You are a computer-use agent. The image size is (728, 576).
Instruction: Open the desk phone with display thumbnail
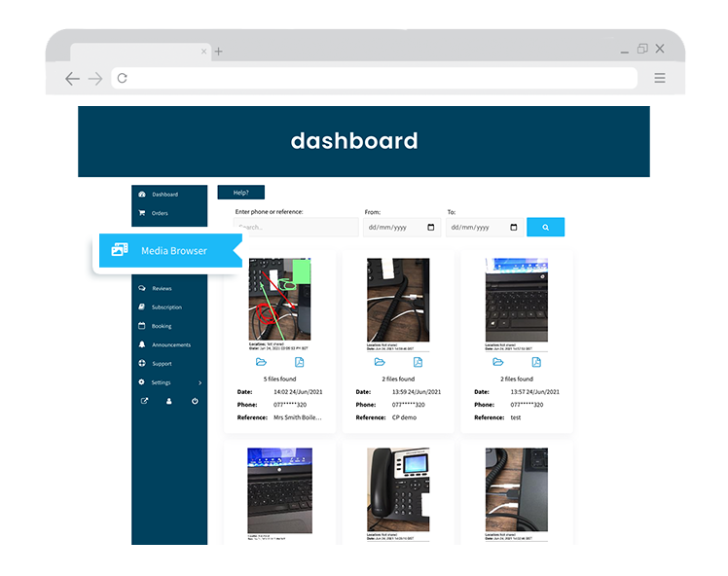pos(398,489)
